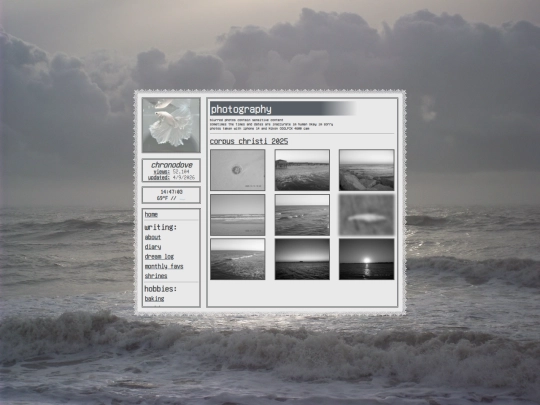Viewport: 540px width, 405px height.
Task: Open the about page link
Action: pyautogui.click(x=153, y=237)
